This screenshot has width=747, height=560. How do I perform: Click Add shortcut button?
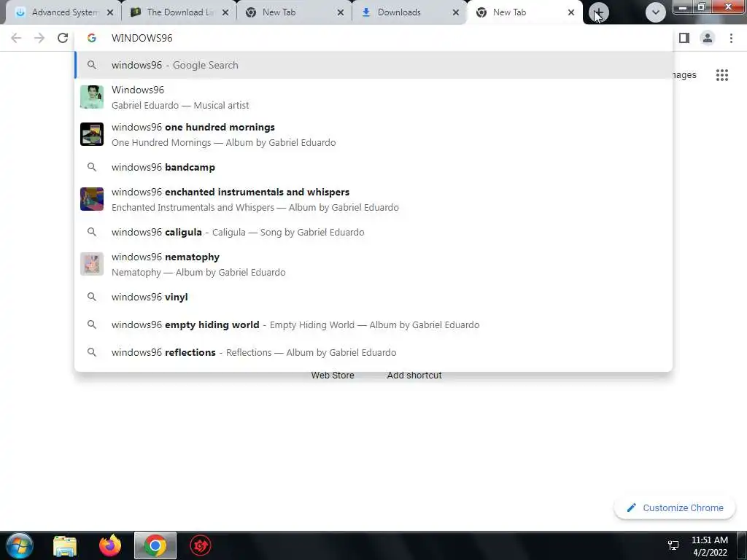pyautogui.click(x=414, y=376)
